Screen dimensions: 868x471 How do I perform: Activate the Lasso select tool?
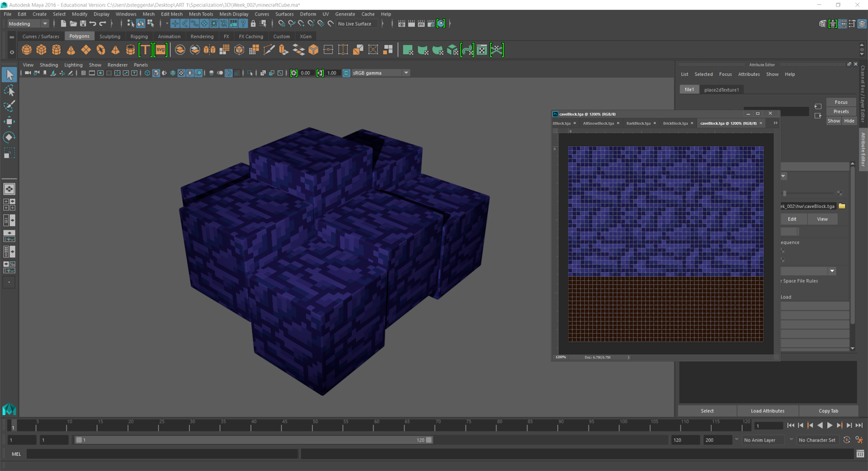point(9,90)
